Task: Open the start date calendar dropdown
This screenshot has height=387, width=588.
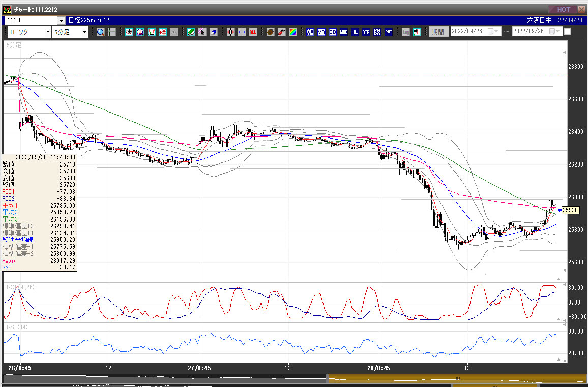Action: [x=493, y=31]
